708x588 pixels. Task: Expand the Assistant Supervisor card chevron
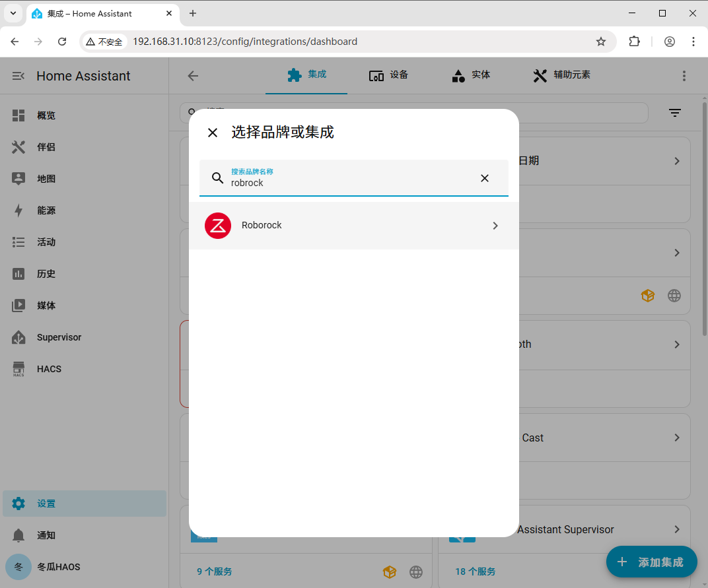pos(677,529)
